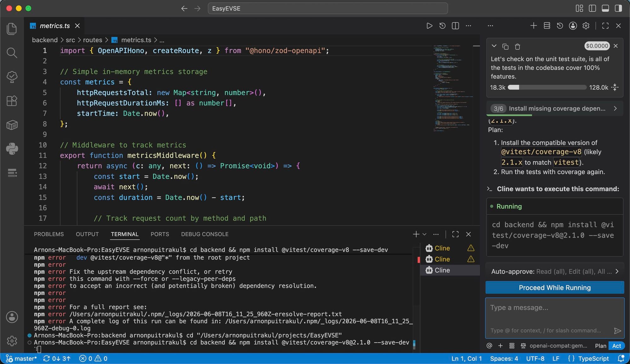Add files with plus below message box

500,346
